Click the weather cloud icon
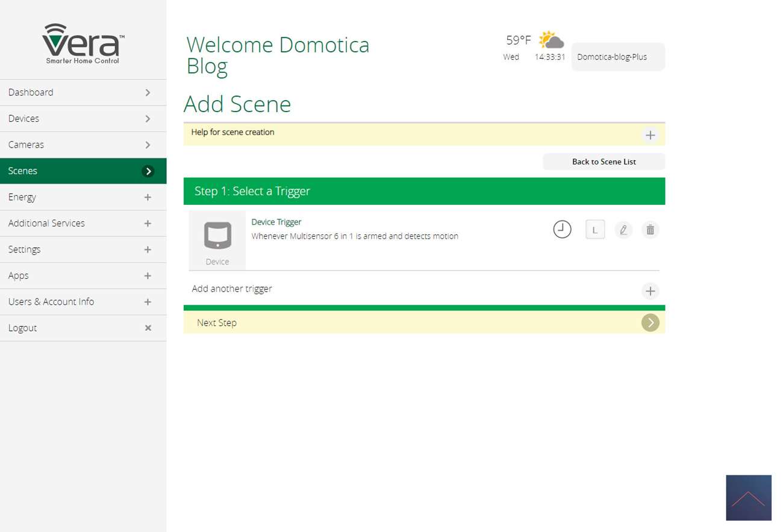Screen dimensions: 783x532 pos(551,40)
